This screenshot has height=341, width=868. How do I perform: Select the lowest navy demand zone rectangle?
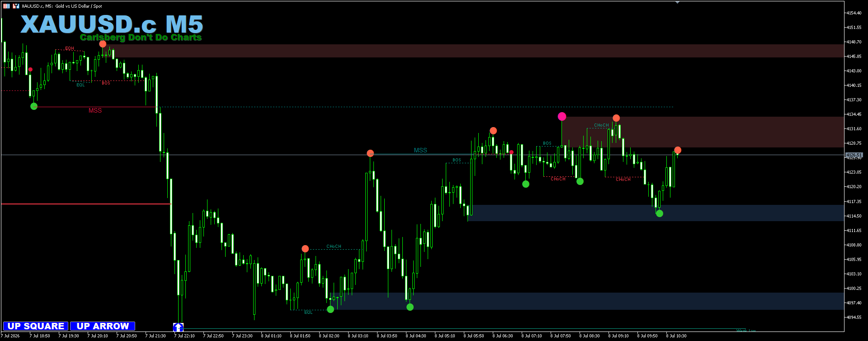point(591,301)
